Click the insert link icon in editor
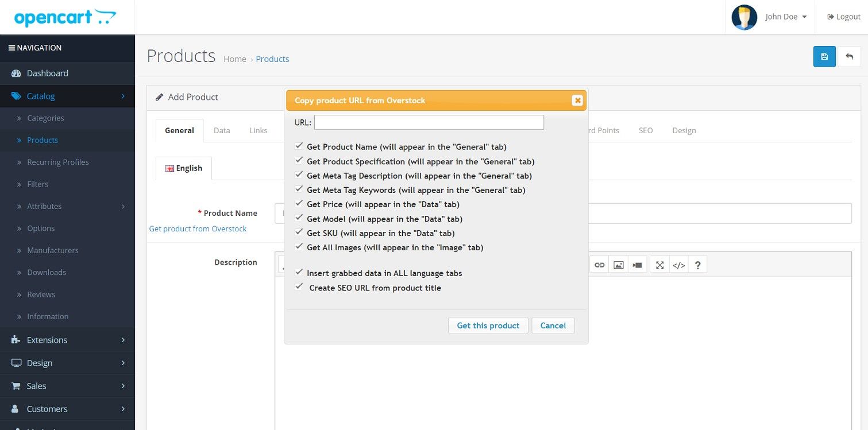 pyautogui.click(x=599, y=265)
